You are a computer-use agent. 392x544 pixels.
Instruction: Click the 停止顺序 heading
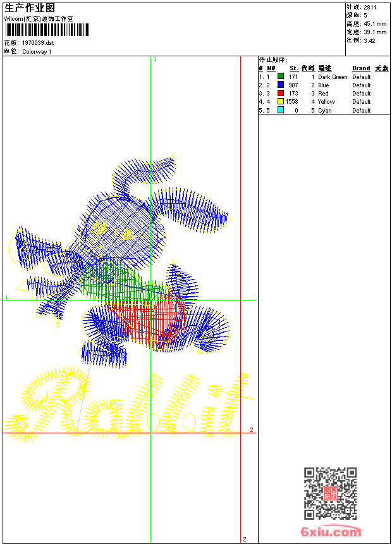pyautogui.click(x=273, y=60)
